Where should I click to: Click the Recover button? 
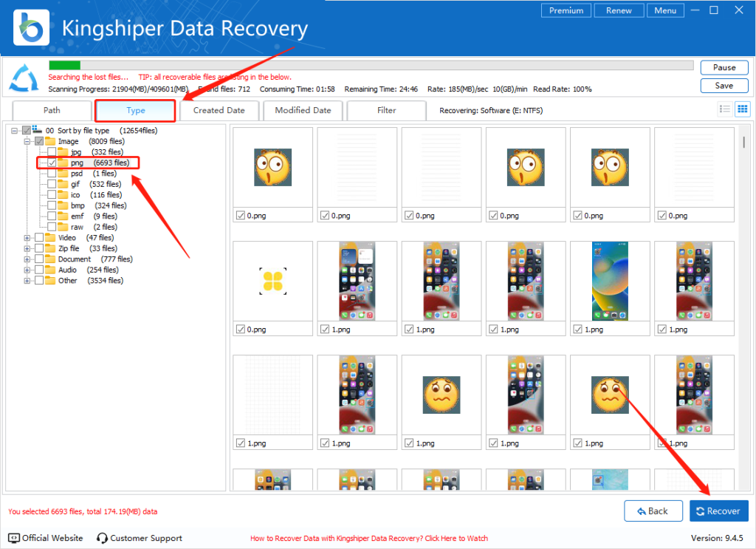click(719, 511)
